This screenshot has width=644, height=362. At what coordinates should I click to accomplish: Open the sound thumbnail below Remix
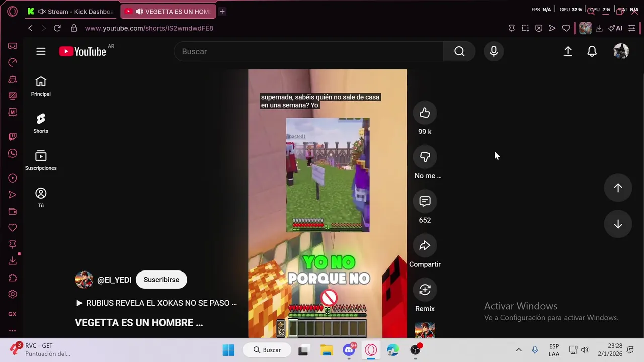tap(425, 330)
